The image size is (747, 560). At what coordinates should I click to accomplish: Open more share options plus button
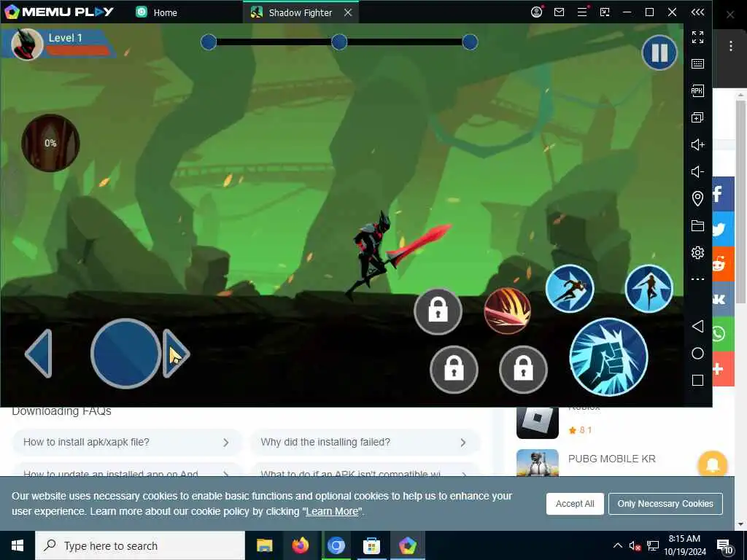pos(723,369)
